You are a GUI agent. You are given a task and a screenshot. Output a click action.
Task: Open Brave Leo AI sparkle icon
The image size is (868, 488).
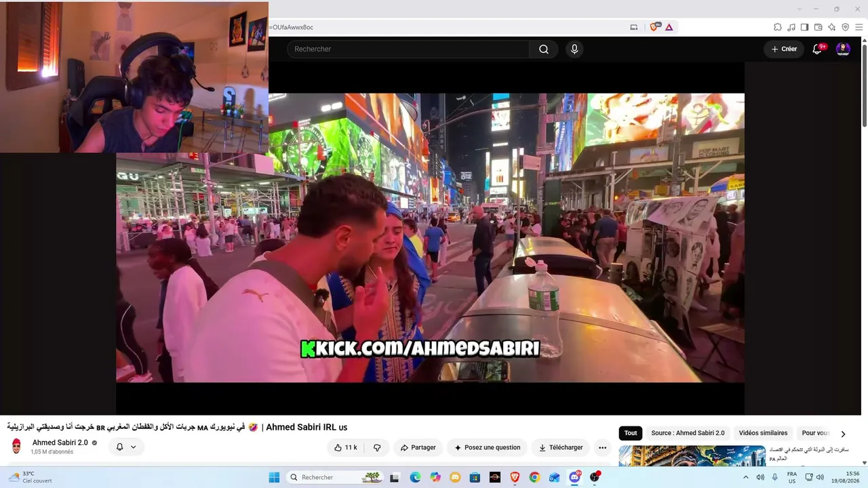pyautogui.click(x=832, y=27)
